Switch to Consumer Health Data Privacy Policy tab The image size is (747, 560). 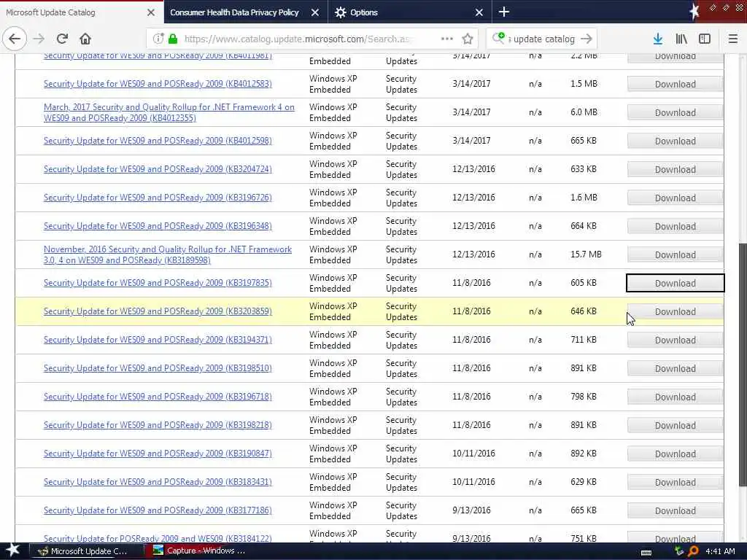(x=245, y=12)
